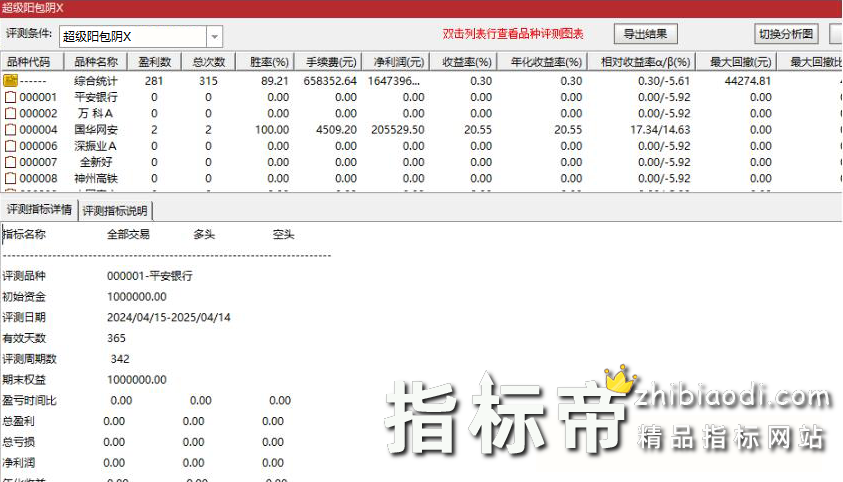Click the 盈利数 column header
This screenshot has height=482, width=843.
pos(154,62)
